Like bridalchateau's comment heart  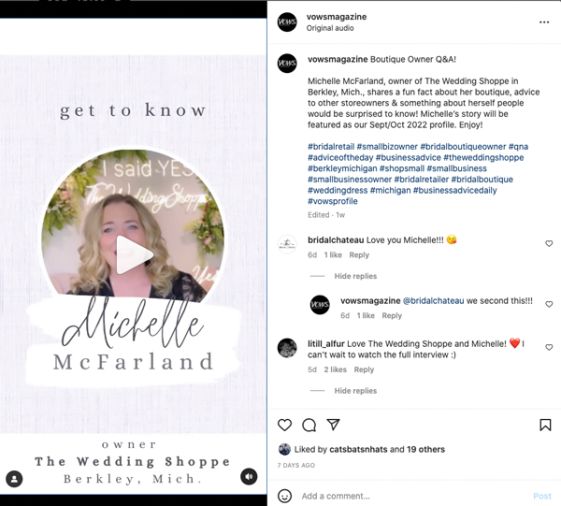click(549, 244)
